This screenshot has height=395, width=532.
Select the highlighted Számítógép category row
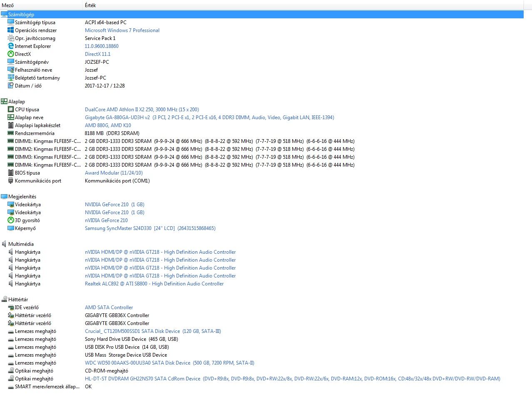tap(262, 15)
